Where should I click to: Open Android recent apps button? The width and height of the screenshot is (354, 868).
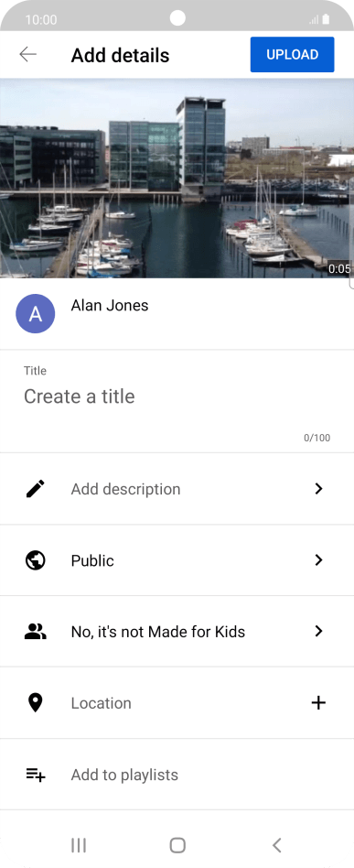[79, 845]
